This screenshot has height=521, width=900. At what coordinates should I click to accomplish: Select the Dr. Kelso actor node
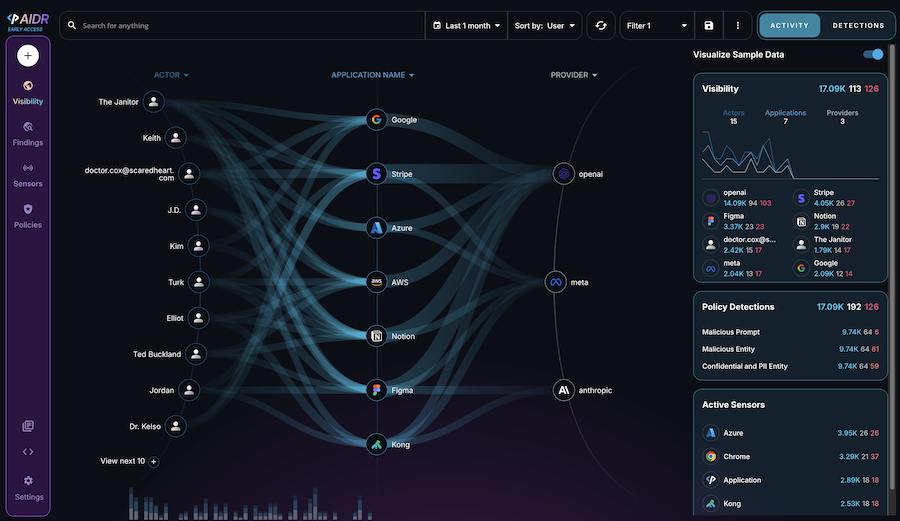click(x=176, y=426)
